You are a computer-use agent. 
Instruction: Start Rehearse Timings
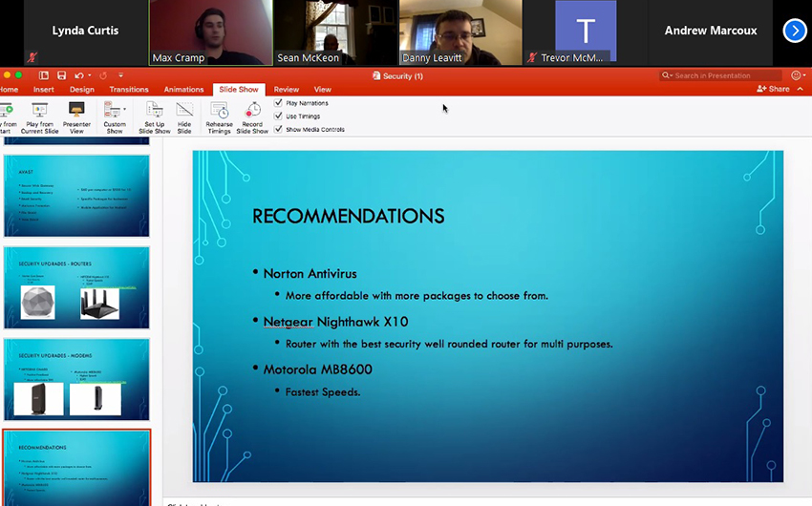[219, 117]
